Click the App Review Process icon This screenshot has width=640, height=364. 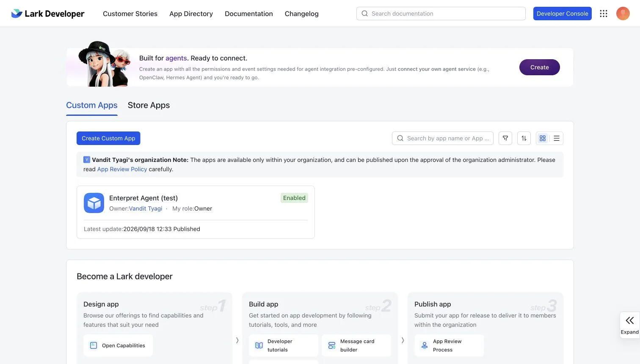(x=425, y=345)
